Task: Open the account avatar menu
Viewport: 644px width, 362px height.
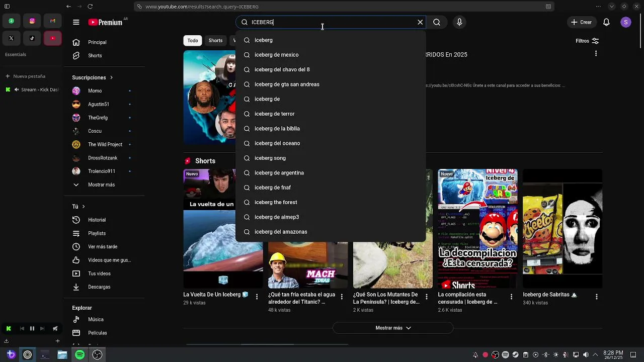Action: (x=626, y=22)
